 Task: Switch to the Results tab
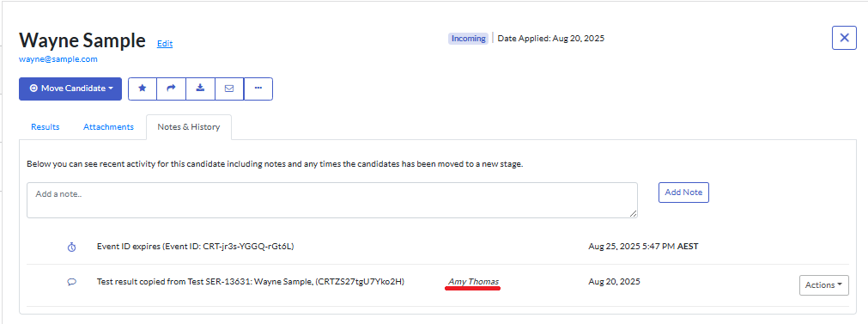click(46, 127)
